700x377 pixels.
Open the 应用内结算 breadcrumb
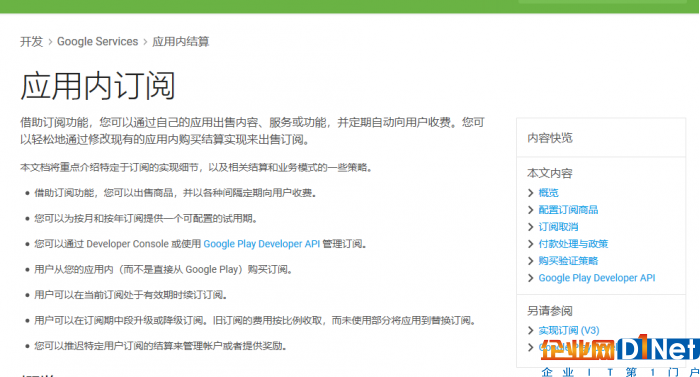click(x=180, y=42)
